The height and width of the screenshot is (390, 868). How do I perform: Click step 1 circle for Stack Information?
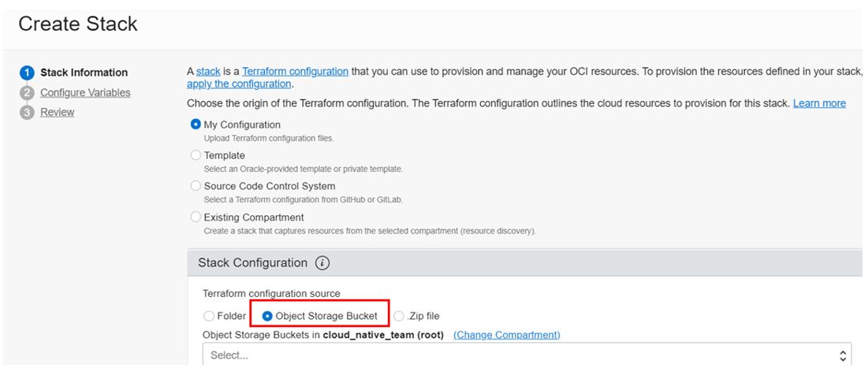pyautogui.click(x=26, y=72)
